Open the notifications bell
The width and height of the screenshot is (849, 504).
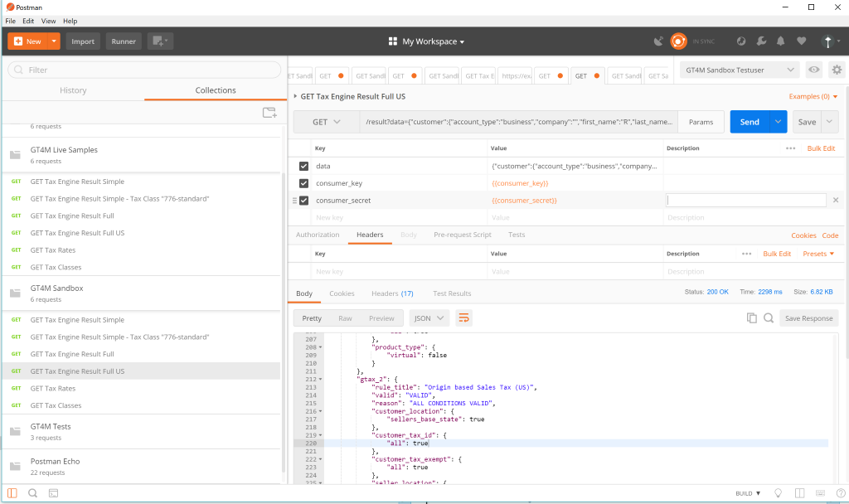[x=781, y=41]
